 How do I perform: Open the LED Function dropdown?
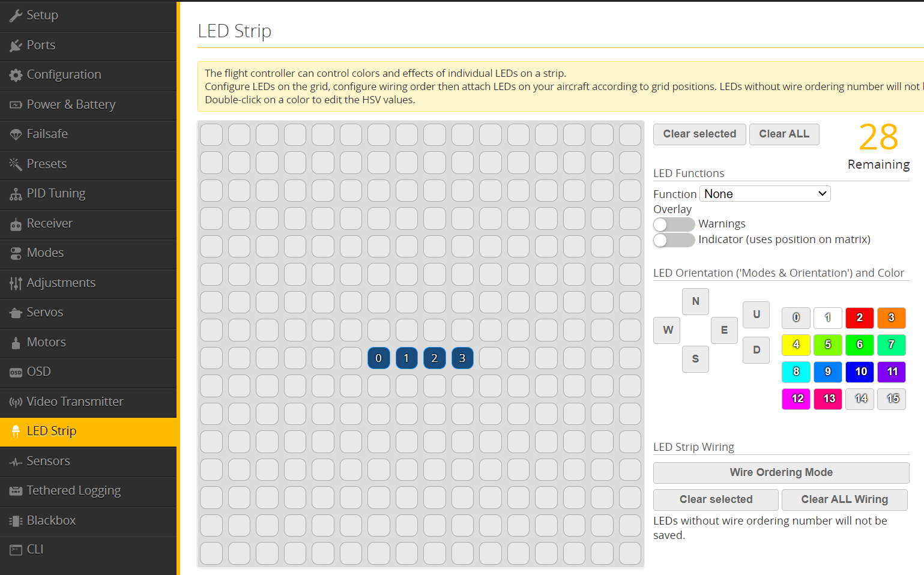765,194
